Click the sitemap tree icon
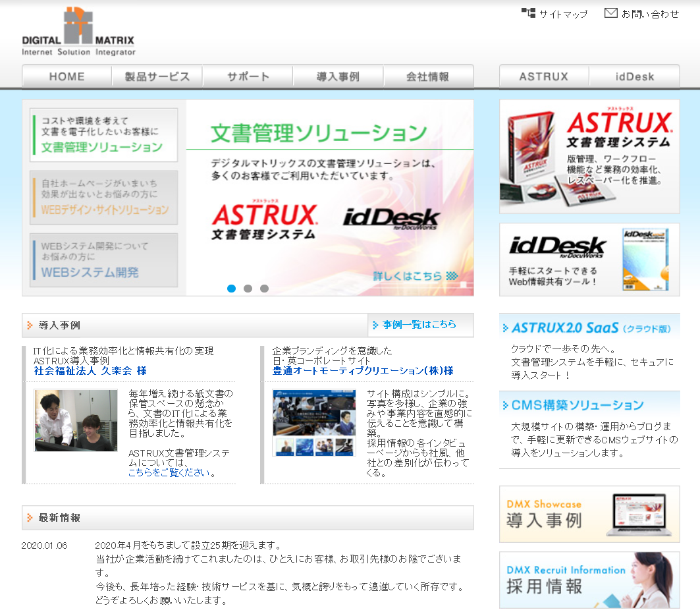Image resolution: width=700 pixels, height=614 pixels. [528, 13]
